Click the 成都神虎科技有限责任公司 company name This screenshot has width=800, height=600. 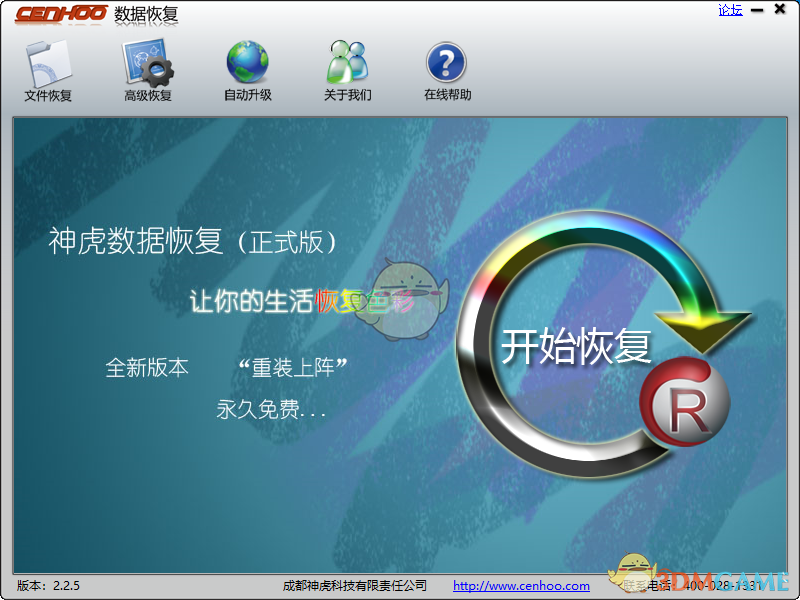click(355, 586)
